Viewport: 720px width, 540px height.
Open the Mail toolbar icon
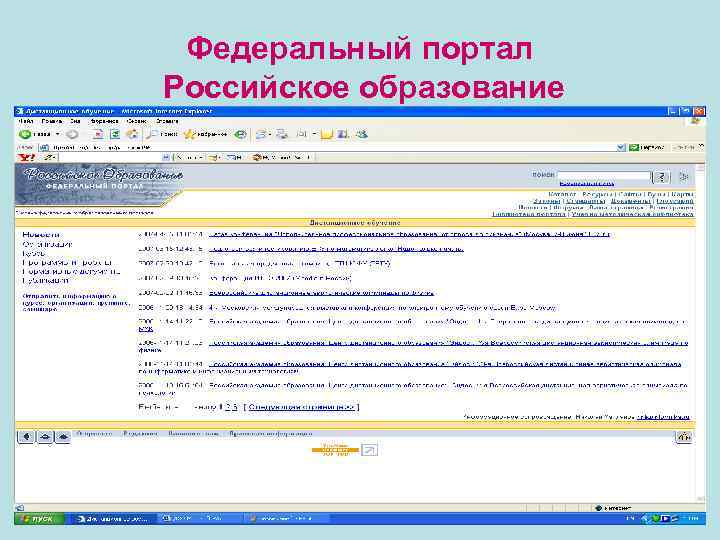point(261,134)
